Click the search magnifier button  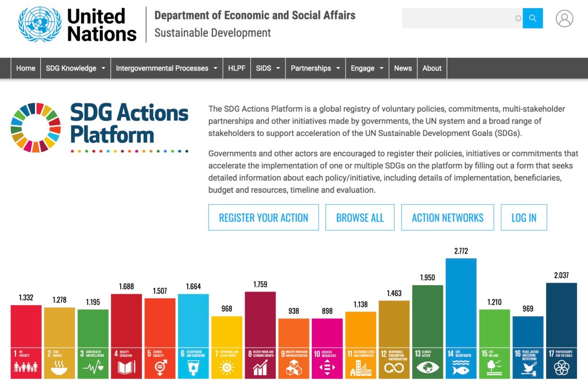pyautogui.click(x=532, y=18)
